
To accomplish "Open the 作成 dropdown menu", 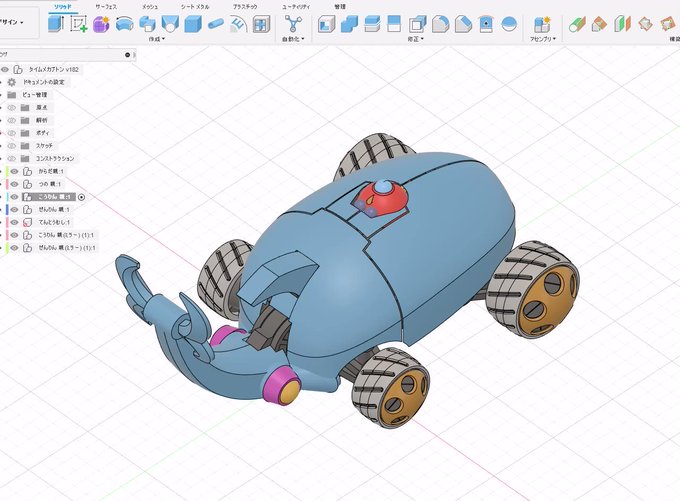I will tap(157, 39).
